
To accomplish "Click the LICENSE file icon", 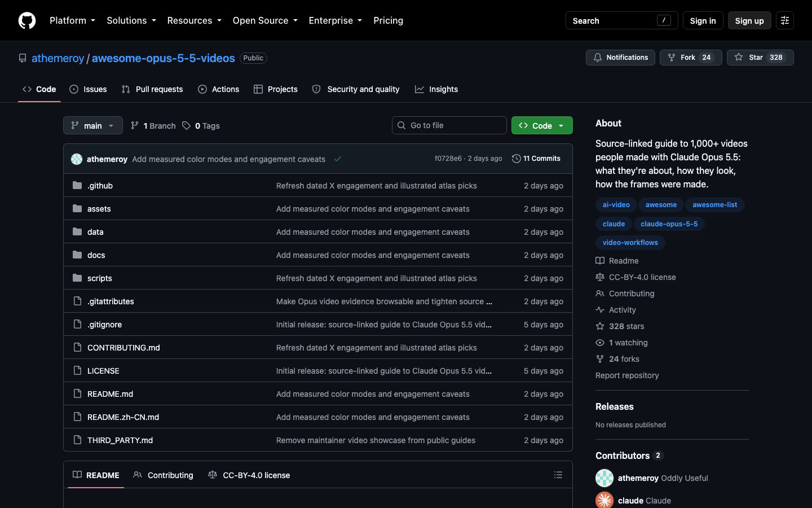I will click(77, 370).
